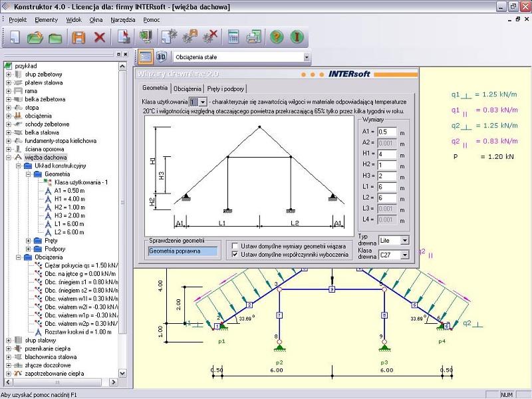The image size is (532, 399).
Task: Switch to the Obciążenia tab
Action: (188, 89)
